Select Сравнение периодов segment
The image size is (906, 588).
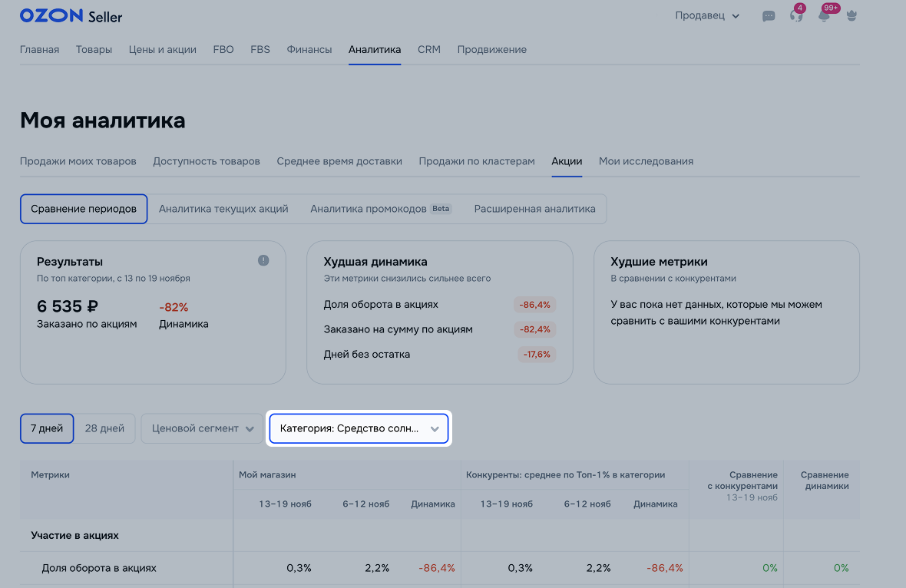[x=84, y=209]
